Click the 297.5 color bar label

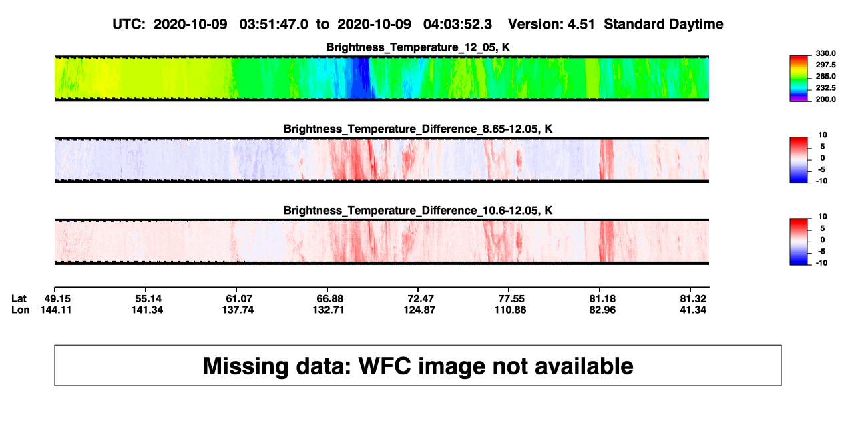[827, 65]
